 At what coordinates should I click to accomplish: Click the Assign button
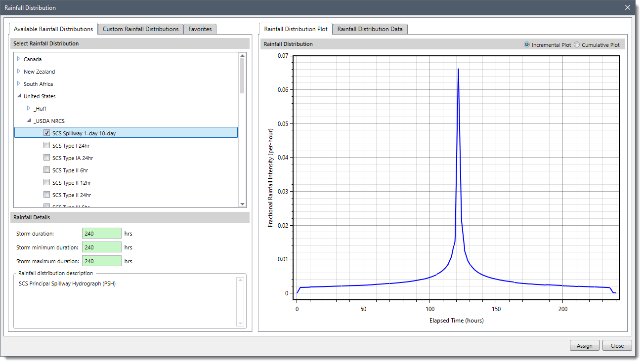(584, 345)
